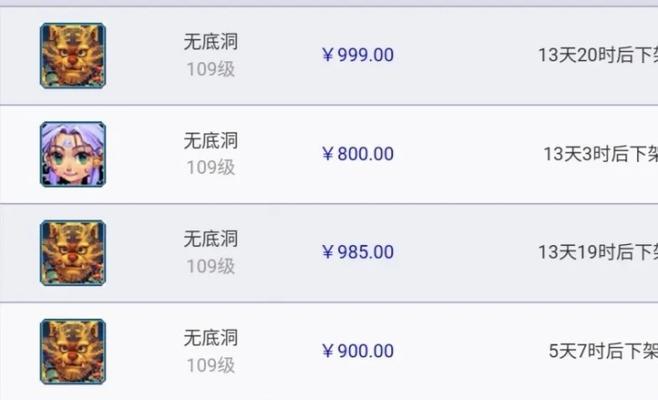This screenshot has height=400, width=658.
Task: Select the 13天3时后下架 delisting time
Action: pos(601,154)
